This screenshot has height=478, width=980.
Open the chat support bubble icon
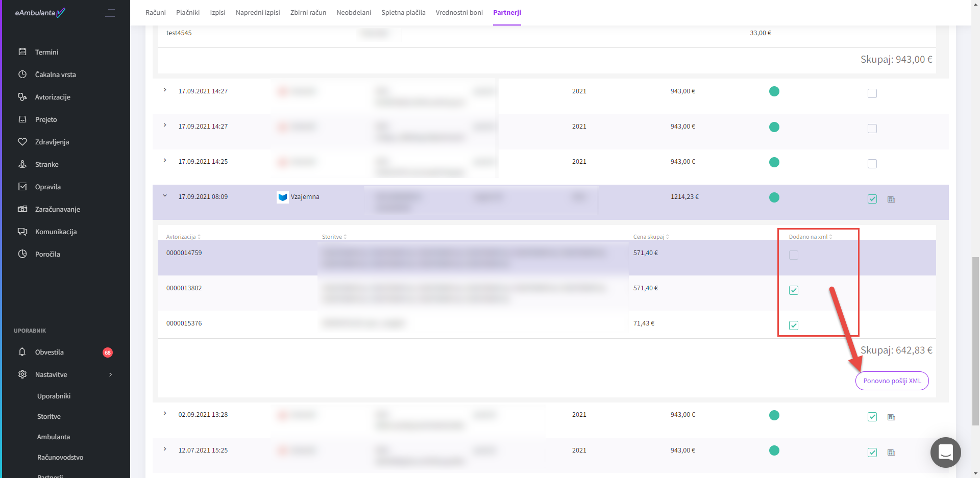(x=945, y=452)
